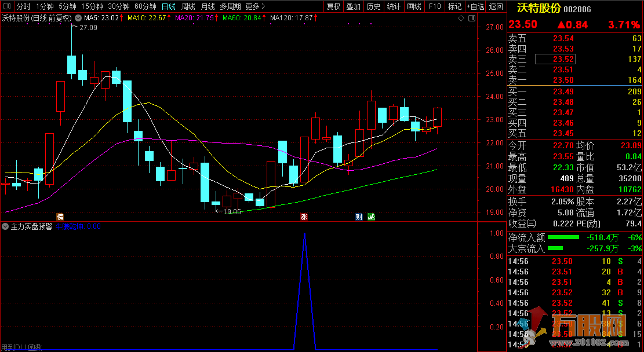This screenshot has height=352, width=644.
Task: Switch to 周线 weekly chart
Action: click(x=188, y=6)
